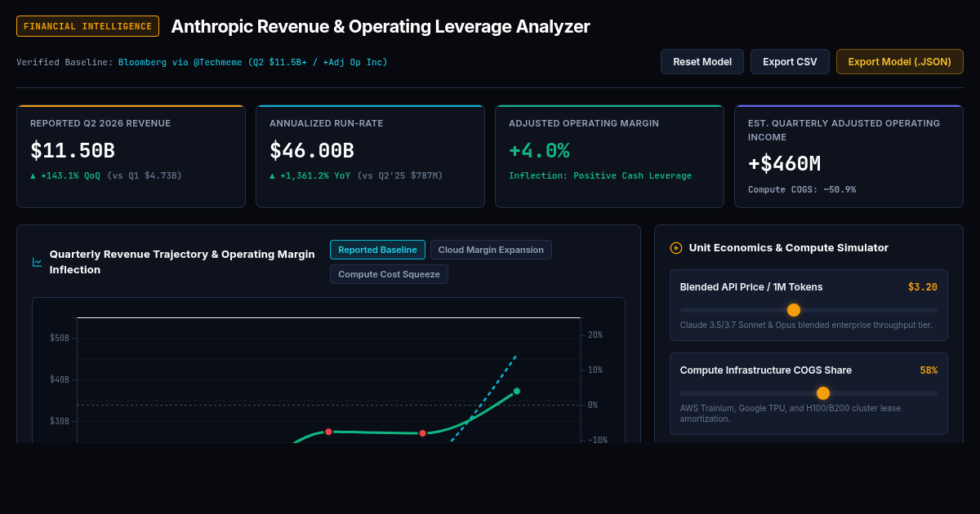Switch to Cloud Margin Expansion scenario
The width and height of the screenshot is (980, 514).
click(x=491, y=250)
